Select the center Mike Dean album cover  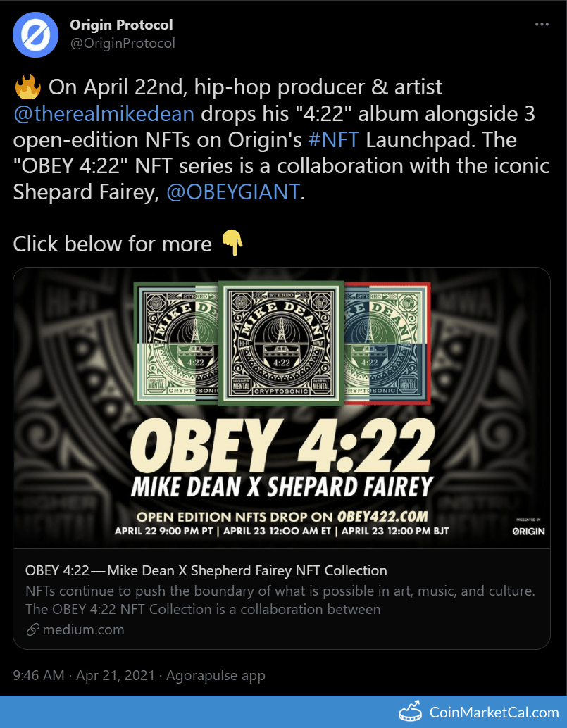[282, 343]
